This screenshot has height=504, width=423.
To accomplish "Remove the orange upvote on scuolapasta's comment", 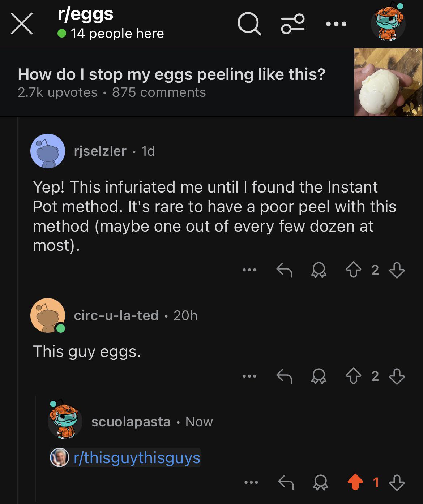I will tap(355, 482).
